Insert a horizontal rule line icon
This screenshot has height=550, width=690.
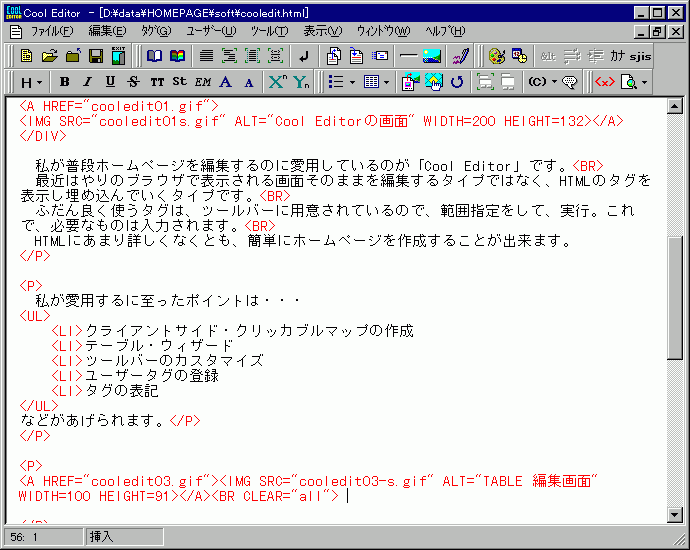coord(409,55)
